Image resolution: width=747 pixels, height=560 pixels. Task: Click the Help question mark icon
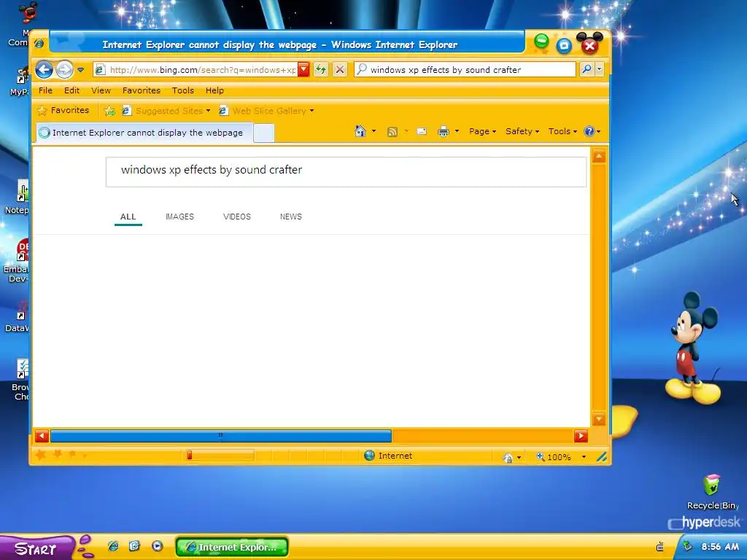(589, 131)
